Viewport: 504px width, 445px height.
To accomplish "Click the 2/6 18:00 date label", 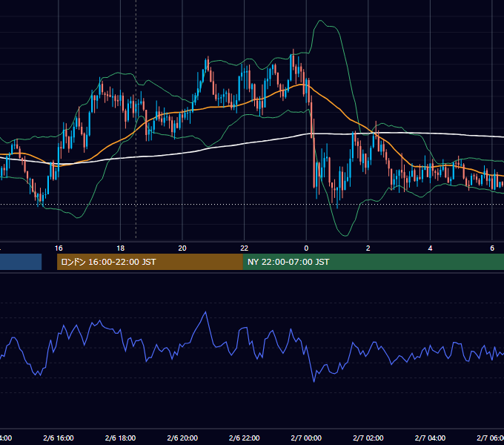I will tap(121, 438).
